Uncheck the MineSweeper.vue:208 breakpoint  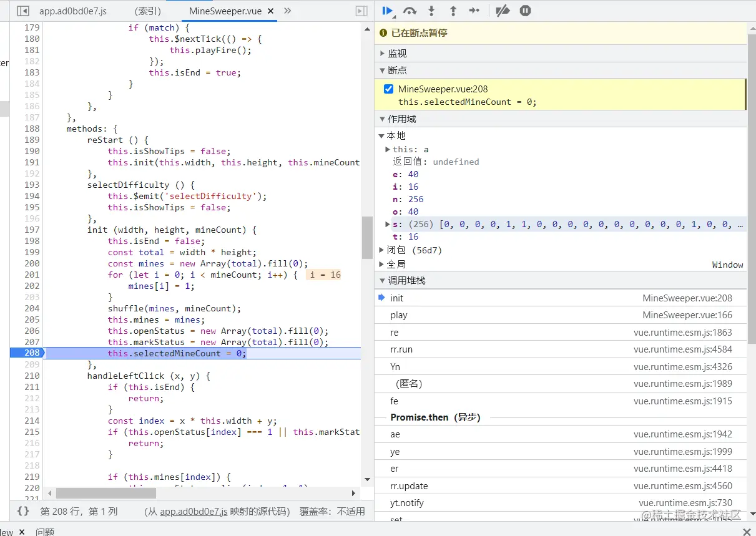pyautogui.click(x=388, y=89)
